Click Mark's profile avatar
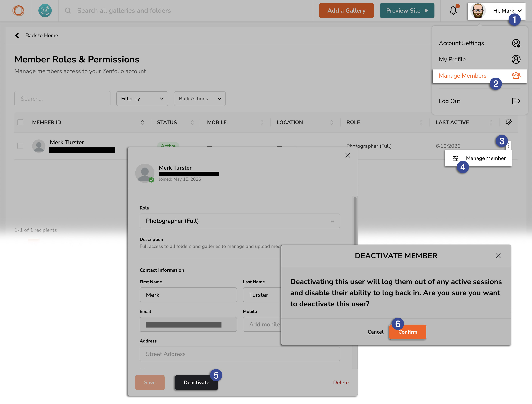Image resolution: width=532 pixels, height=404 pixels. [x=478, y=11]
